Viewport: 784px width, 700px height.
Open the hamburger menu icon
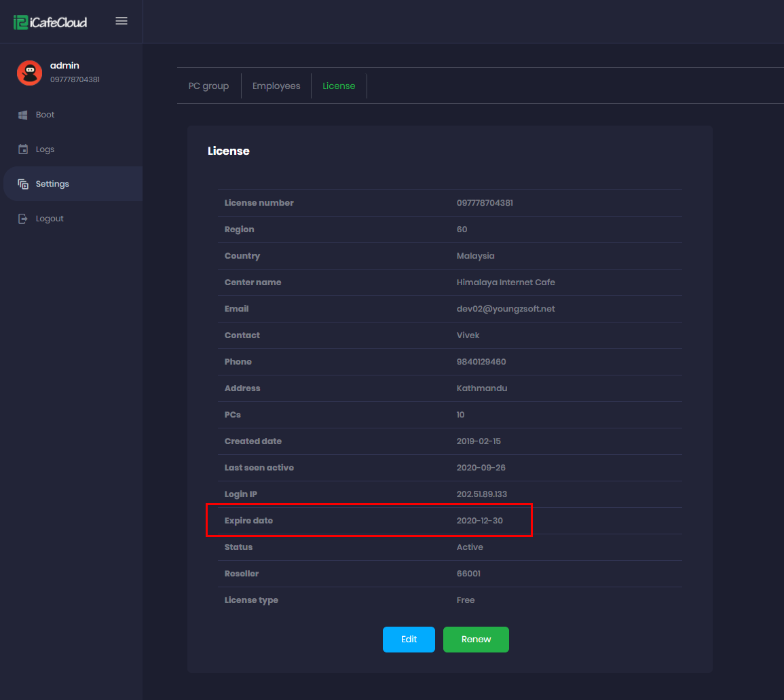click(x=122, y=20)
